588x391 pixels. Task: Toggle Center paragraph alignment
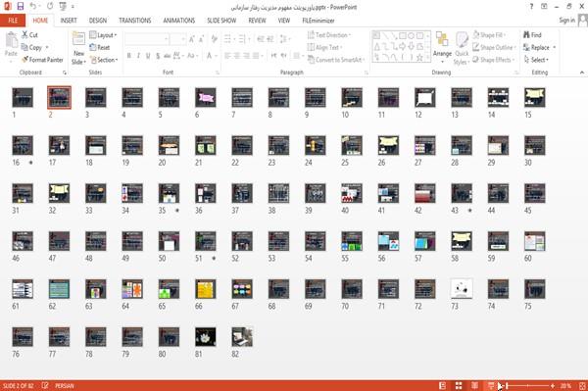point(237,56)
